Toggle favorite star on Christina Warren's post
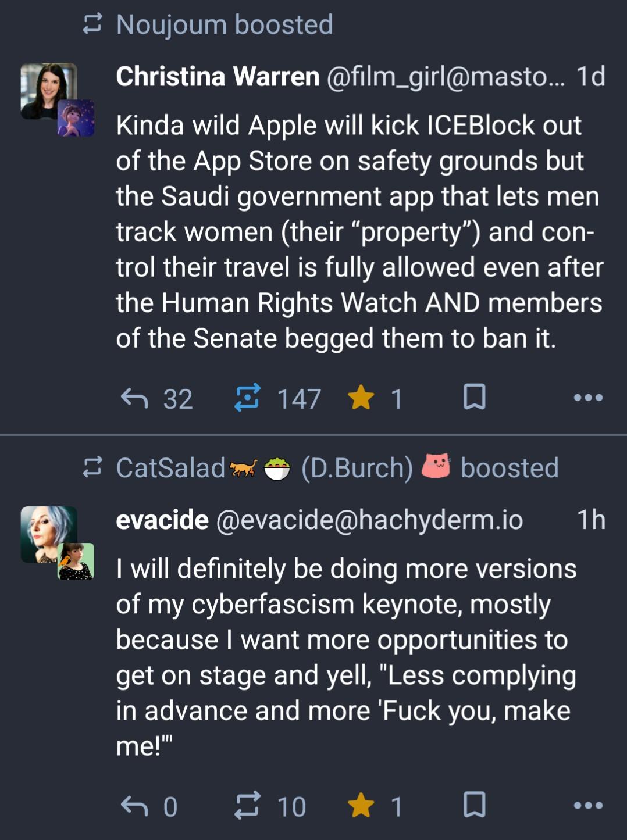 tap(361, 399)
